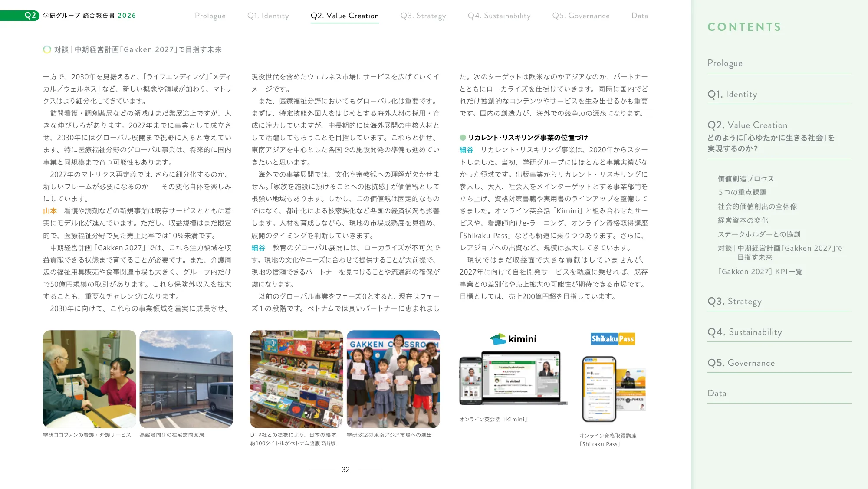Open Prologue in CONTENTS sidebar

(x=725, y=63)
